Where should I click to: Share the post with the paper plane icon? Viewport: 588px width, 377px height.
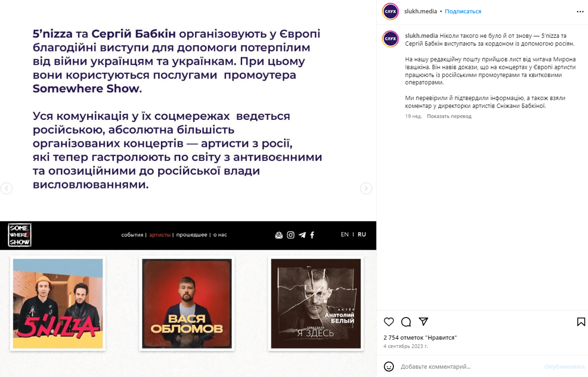(x=423, y=321)
